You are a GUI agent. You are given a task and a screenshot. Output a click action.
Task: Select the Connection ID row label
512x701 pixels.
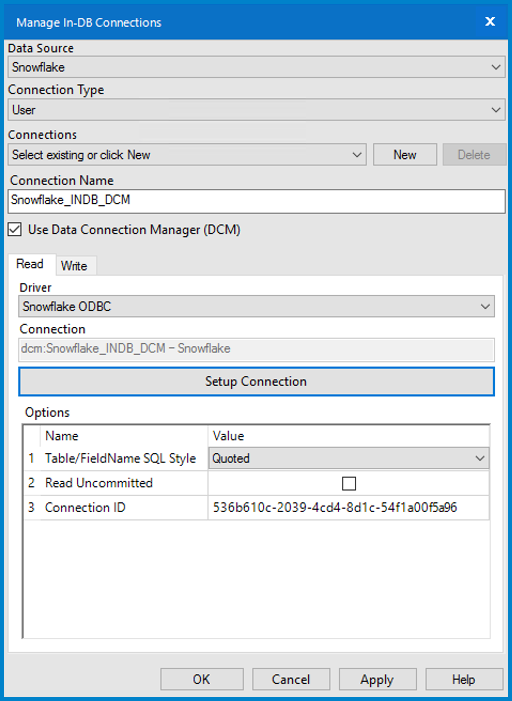[x=85, y=507]
